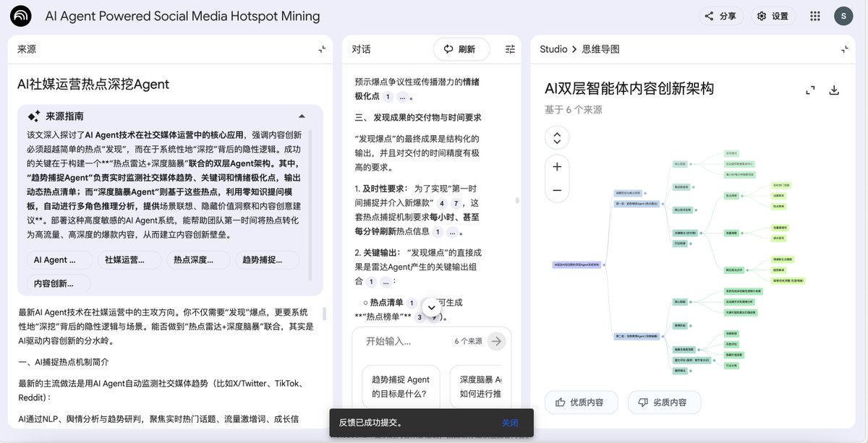Click the NotebookLM logo icon
Viewport: 868px width, 443px height.
[22, 16]
